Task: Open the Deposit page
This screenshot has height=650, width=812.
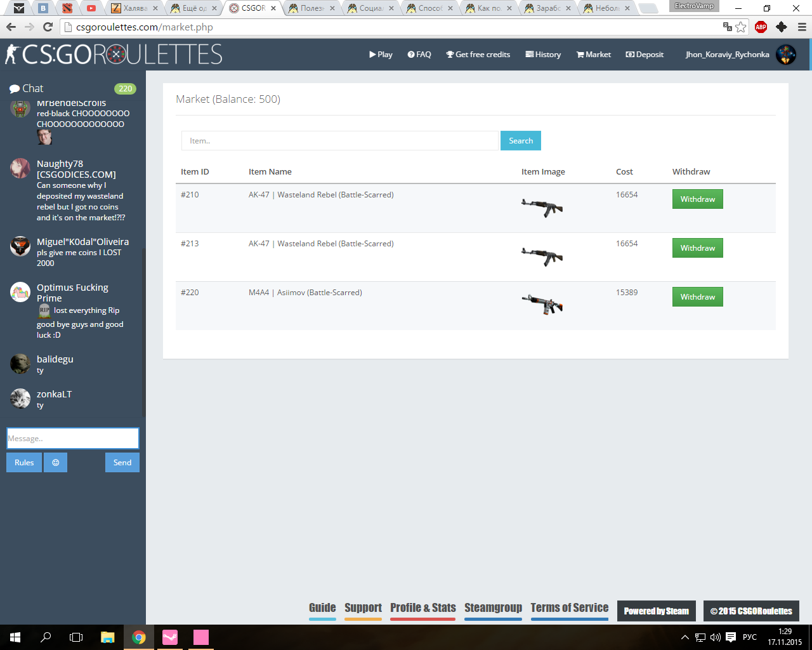Action: point(645,55)
